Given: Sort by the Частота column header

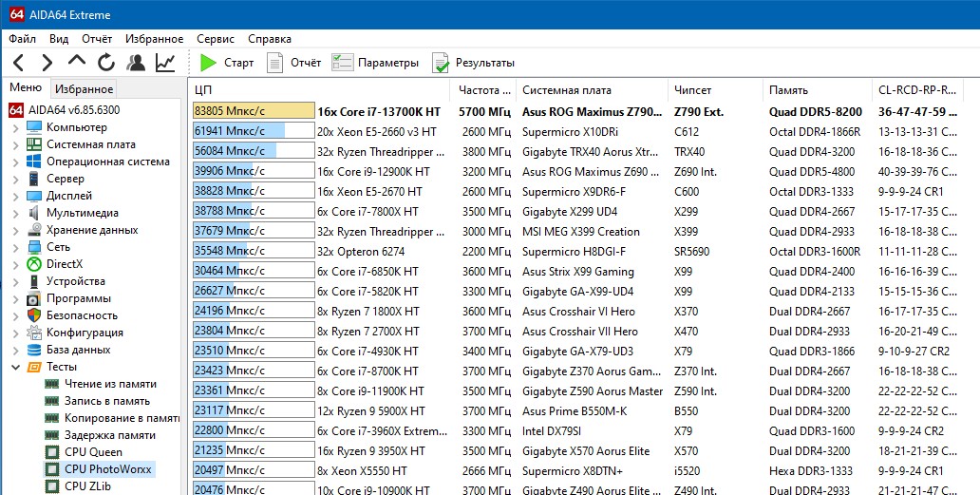Looking at the screenshot, I should [483, 90].
